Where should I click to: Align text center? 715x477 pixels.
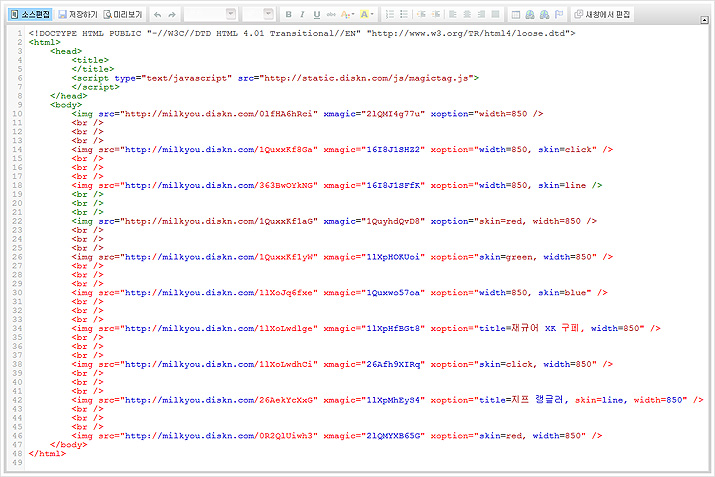click(x=467, y=15)
